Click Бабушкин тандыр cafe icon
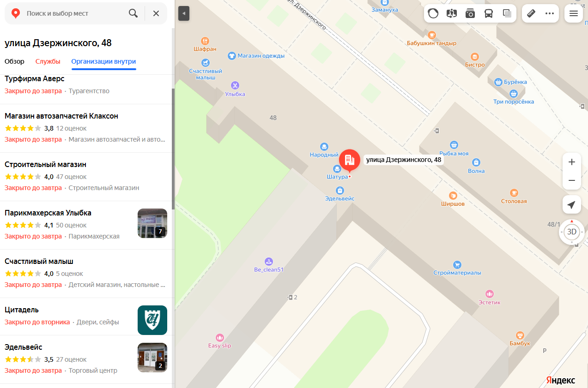 432,35
